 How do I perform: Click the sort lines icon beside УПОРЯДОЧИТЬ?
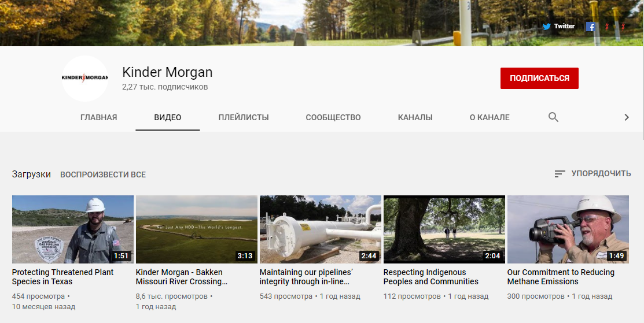560,174
